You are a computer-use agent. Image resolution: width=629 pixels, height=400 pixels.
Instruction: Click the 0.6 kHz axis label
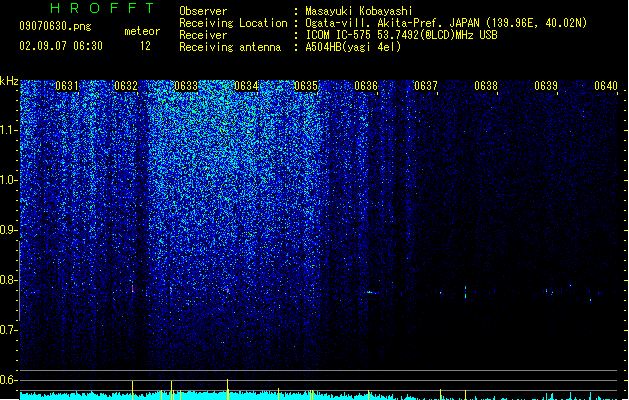[8, 380]
